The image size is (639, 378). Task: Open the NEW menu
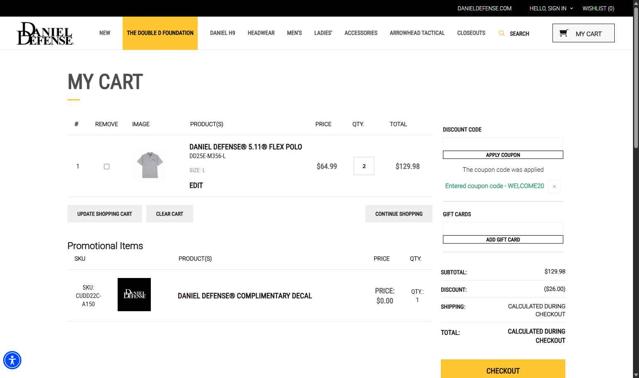(x=105, y=33)
